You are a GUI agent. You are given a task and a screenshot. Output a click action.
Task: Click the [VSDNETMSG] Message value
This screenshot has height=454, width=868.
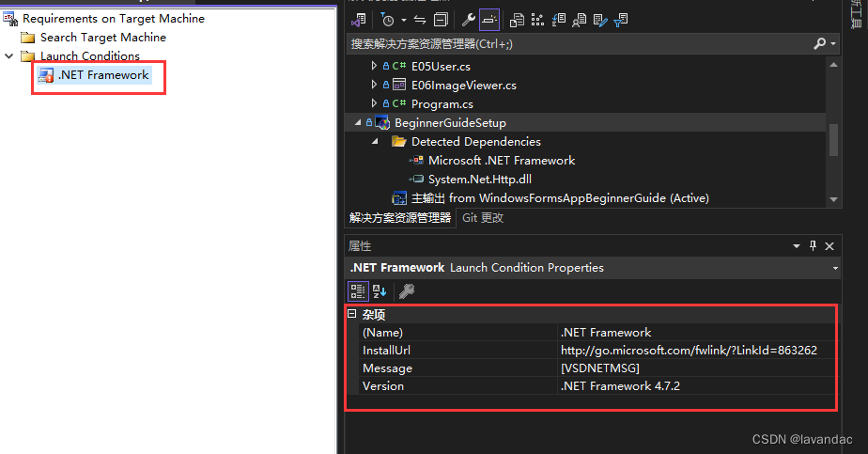tap(600, 368)
